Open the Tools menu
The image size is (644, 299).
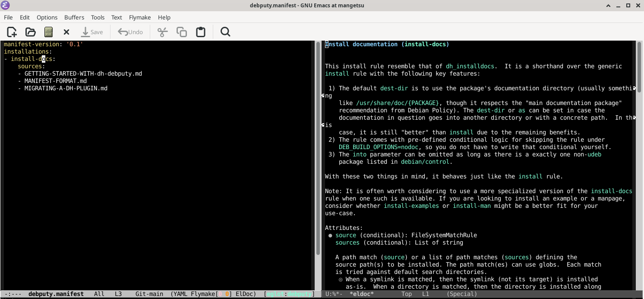(x=98, y=17)
